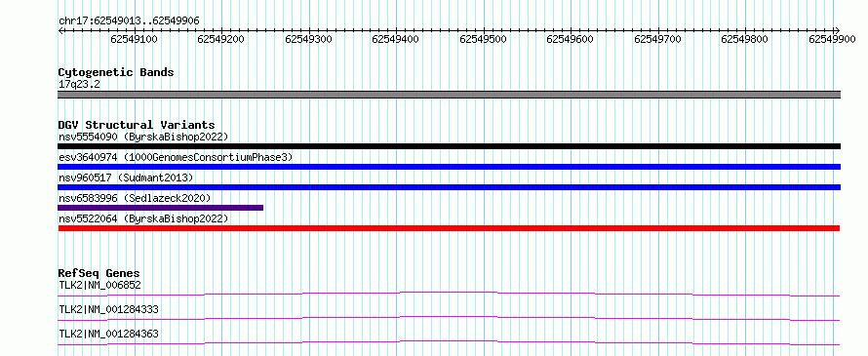868x356 pixels.
Task: Click ruler position 62549500
Action: tap(483, 39)
